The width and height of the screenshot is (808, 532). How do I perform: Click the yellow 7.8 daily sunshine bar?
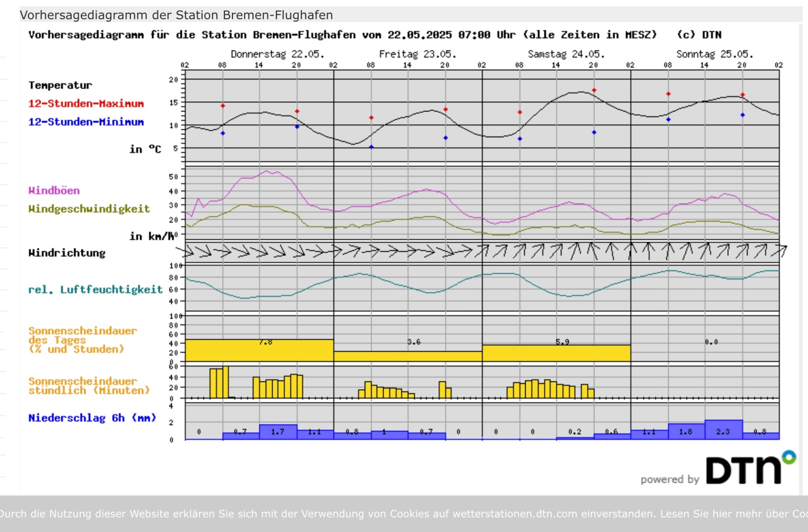259,351
